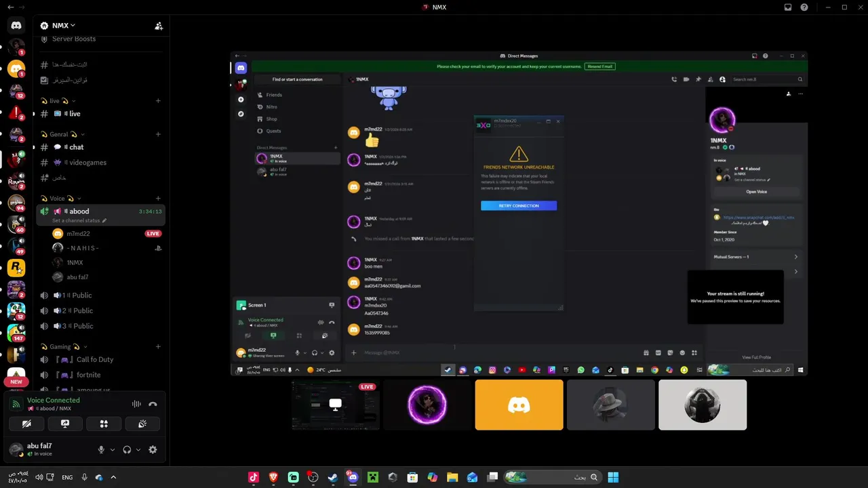Deafen with the headphones icon
This screenshot has height=488, width=868.
[x=127, y=449]
